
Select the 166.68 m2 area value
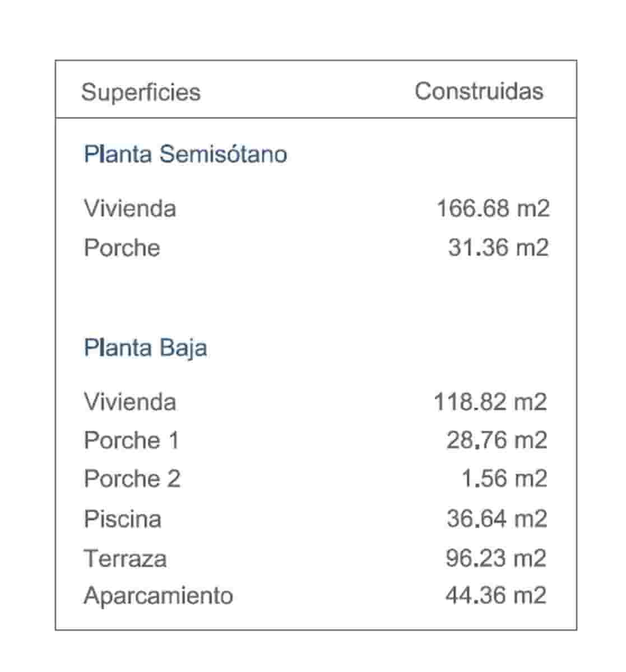pyautogui.click(x=493, y=208)
